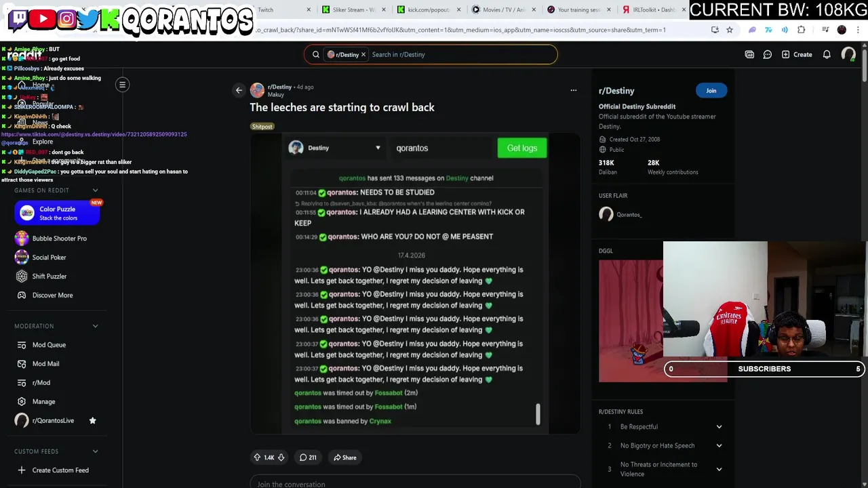The image size is (868, 488).
Task: Expand the No Bigotry or Hate Speech rule
Action: click(x=719, y=446)
